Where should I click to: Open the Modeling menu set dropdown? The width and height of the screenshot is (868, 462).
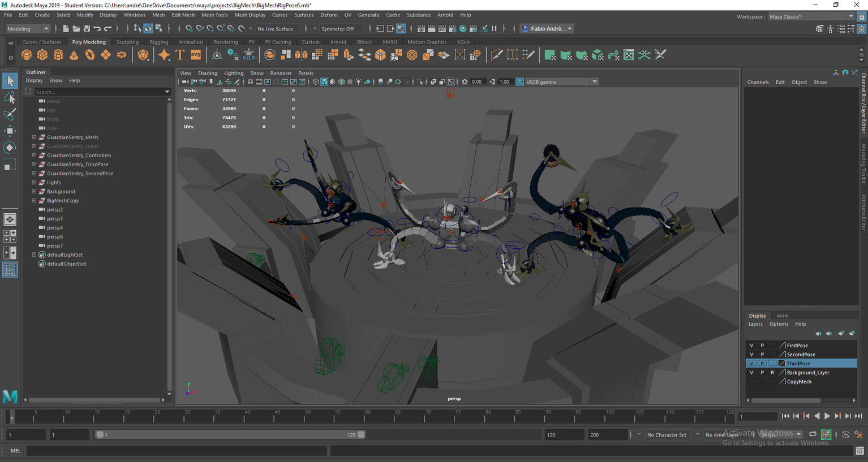28,29
